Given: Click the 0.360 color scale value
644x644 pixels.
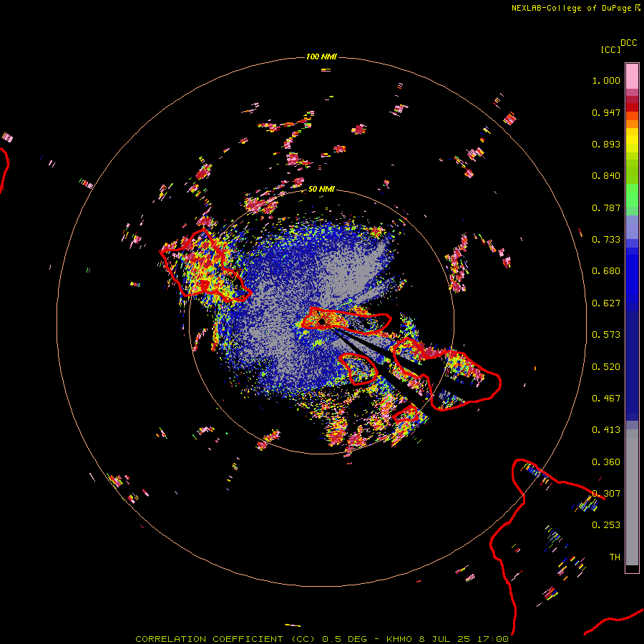Looking at the screenshot, I should pyautogui.click(x=606, y=462).
